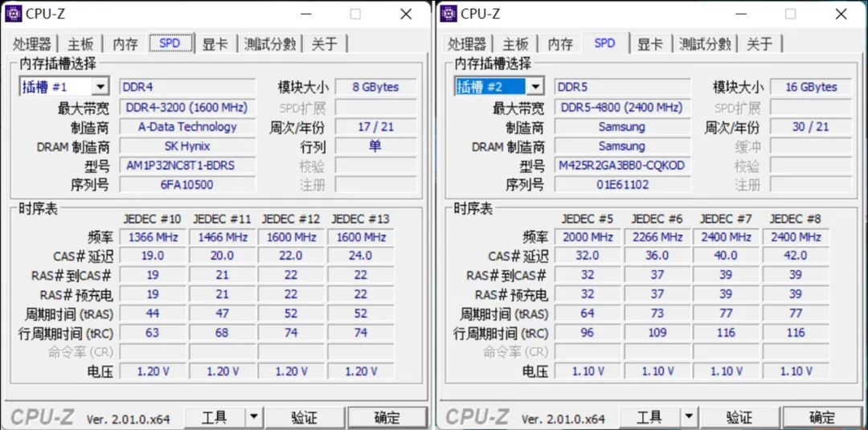Open 主板 tab in left CPU-Z window
Viewport: 868px width, 430px height.
[81, 44]
